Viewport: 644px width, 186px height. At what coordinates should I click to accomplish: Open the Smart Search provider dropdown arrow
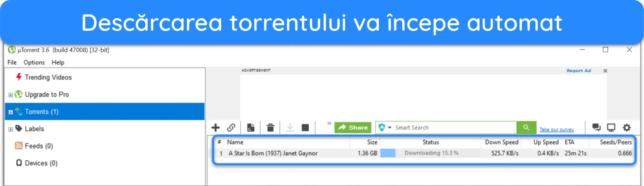coord(389,128)
